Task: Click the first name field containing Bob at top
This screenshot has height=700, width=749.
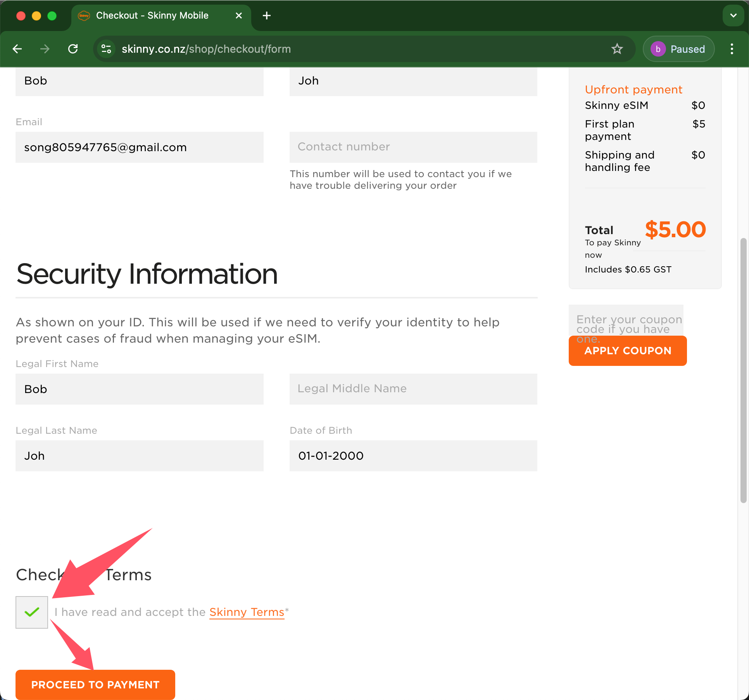Action: pyautogui.click(x=140, y=81)
